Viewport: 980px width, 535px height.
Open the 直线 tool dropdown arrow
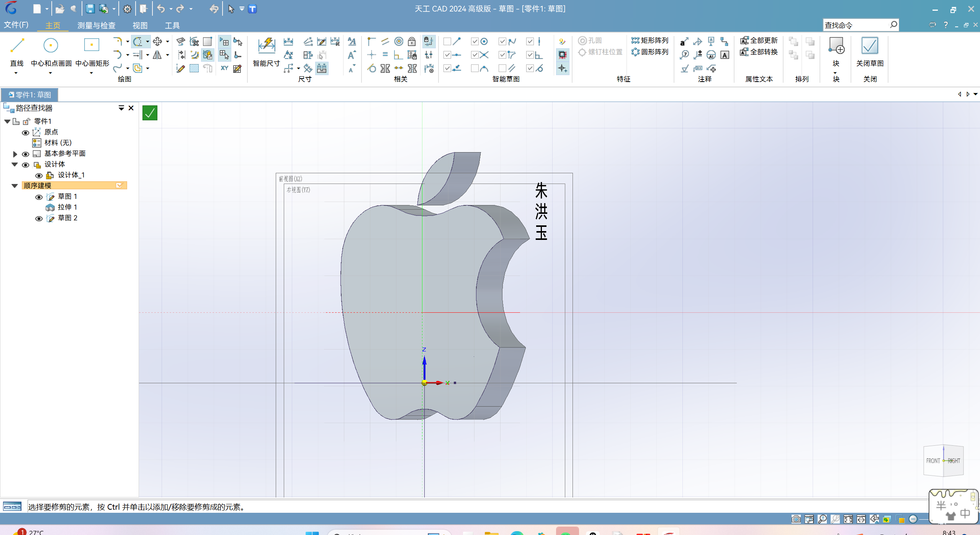(x=16, y=72)
